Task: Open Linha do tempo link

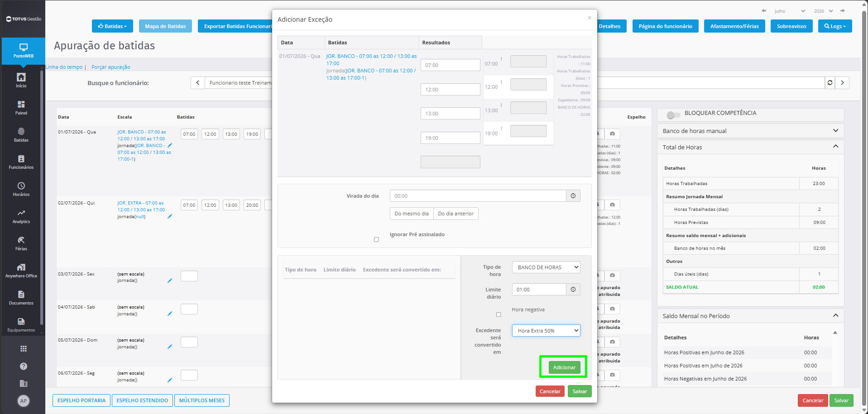Action: click(x=64, y=67)
